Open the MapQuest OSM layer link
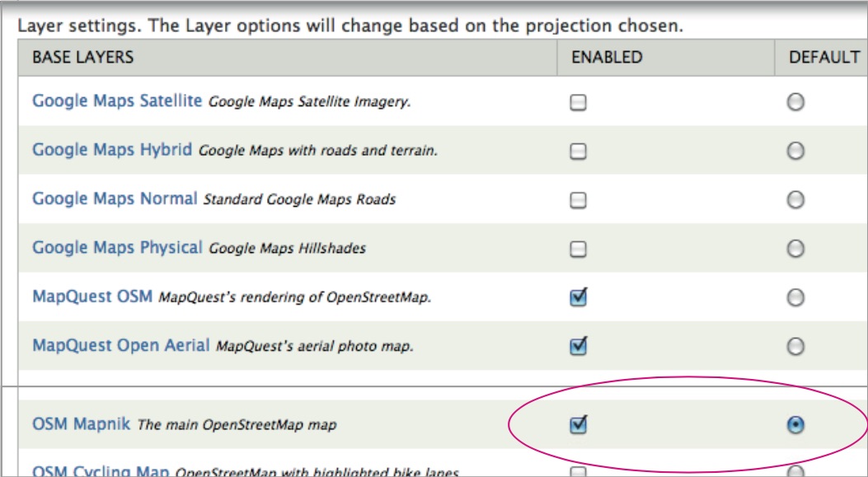868x477 pixels. 91,296
